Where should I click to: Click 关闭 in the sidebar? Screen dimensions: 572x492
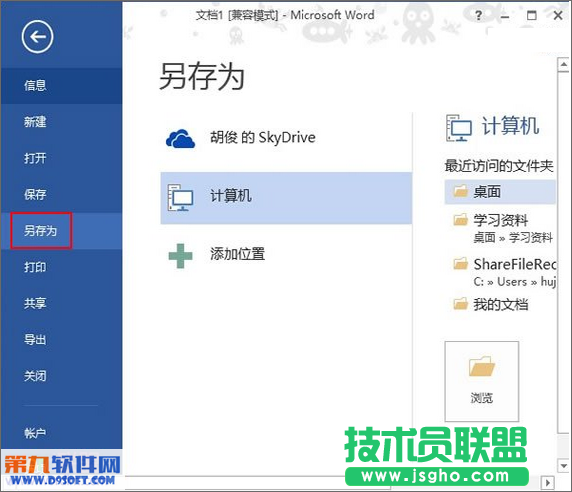coord(61,376)
